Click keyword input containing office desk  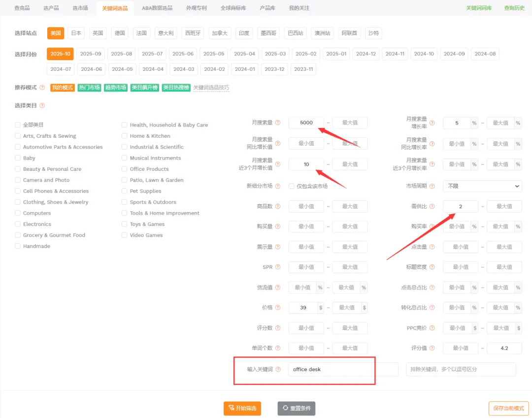coord(343,369)
